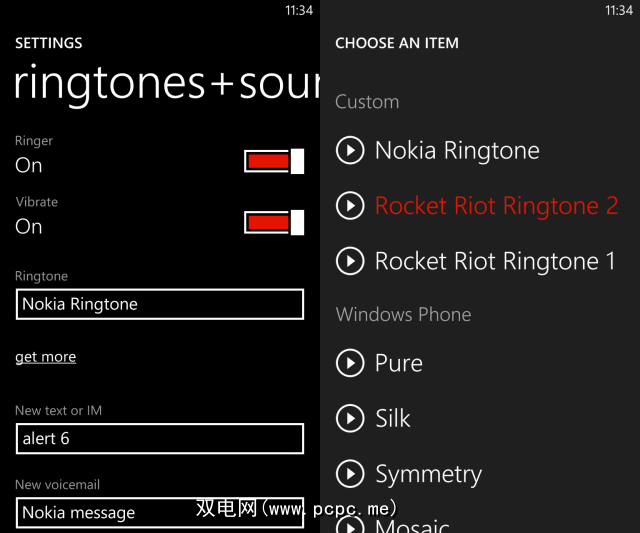Viewport: 640px width, 533px height.
Task: Play preview of Rocket Riot Ringtone 2
Action: [350, 206]
